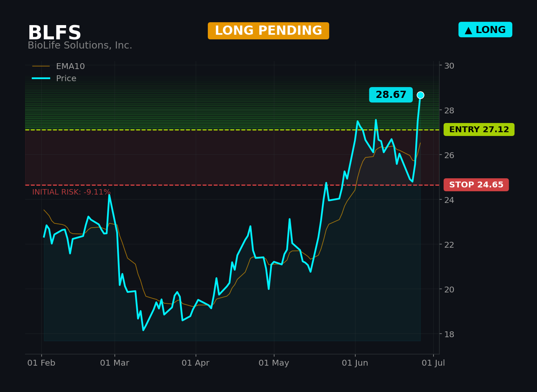Screen dimensions: 537x392
Task: Select the 01 Jul date axis label
Action: tap(433, 363)
